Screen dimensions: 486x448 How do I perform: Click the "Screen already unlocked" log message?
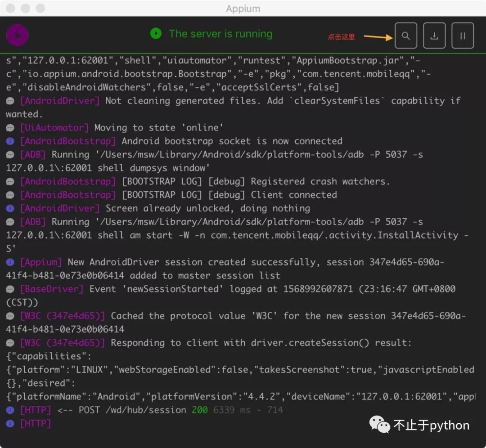[207, 208]
